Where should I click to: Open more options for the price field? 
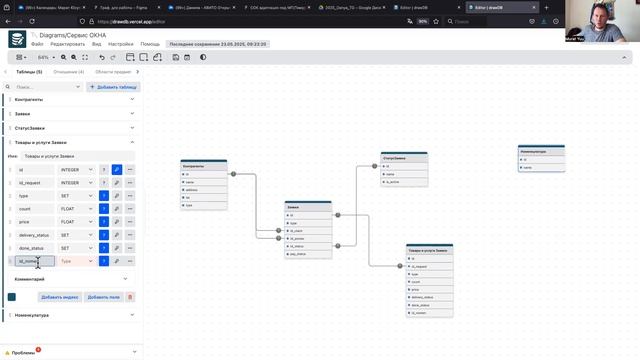tap(130, 222)
